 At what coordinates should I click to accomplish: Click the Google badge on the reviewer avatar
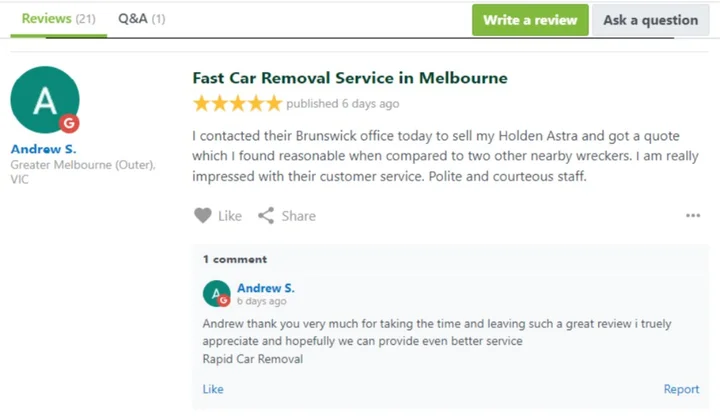pyautogui.click(x=69, y=124)
